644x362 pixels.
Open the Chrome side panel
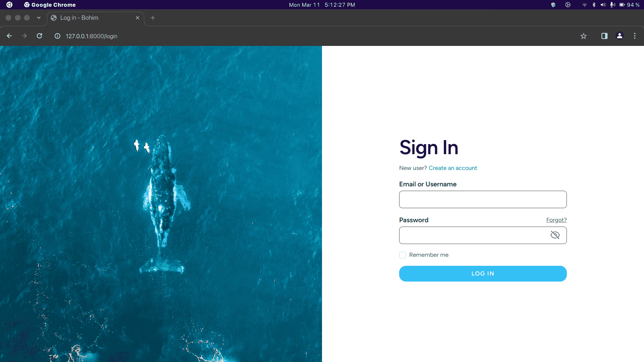pyautogui.click(x=604, y=36)
